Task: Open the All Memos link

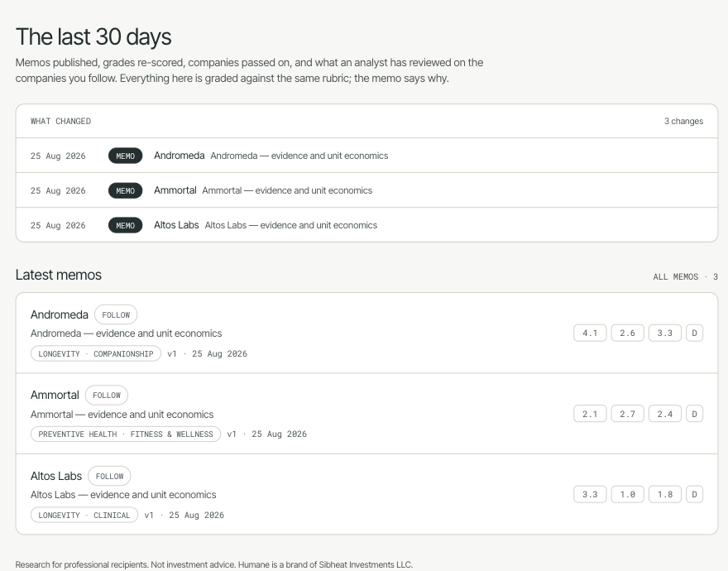Action: 685,277
